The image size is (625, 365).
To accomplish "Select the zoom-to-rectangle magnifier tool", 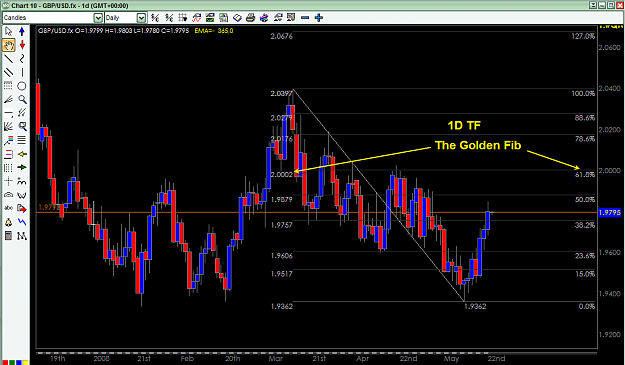I will pyautogui.click(x=22, y=127).
